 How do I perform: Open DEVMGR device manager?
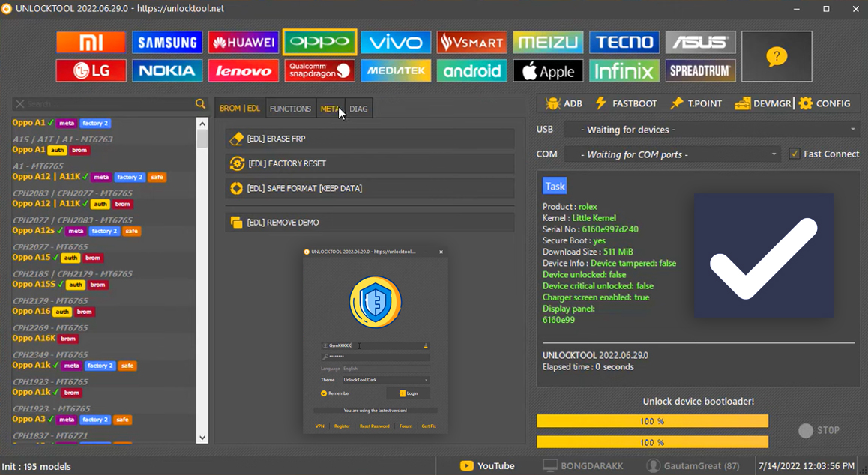pos(763,103)
